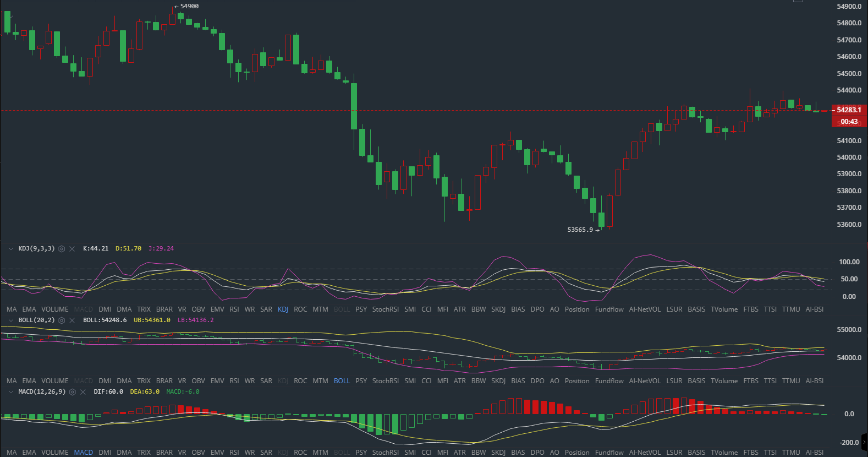This screenshot has width=868, height=457.
Task: Open settings for the KDJ(9,3,3) indicator
Action: click(x=62, y=249)
